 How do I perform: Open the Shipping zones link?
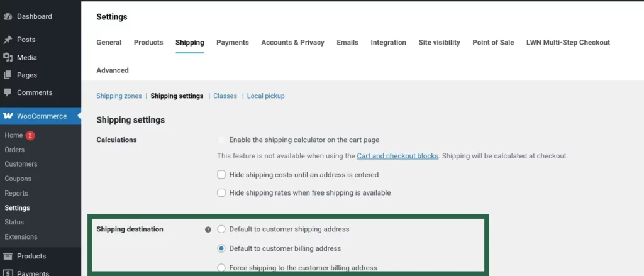coord(119,96)
